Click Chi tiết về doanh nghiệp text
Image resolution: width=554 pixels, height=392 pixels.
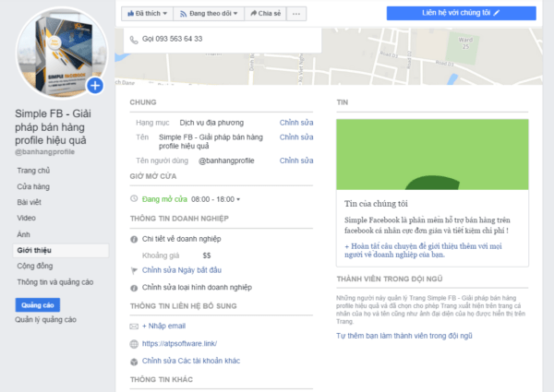pos(181,239)
